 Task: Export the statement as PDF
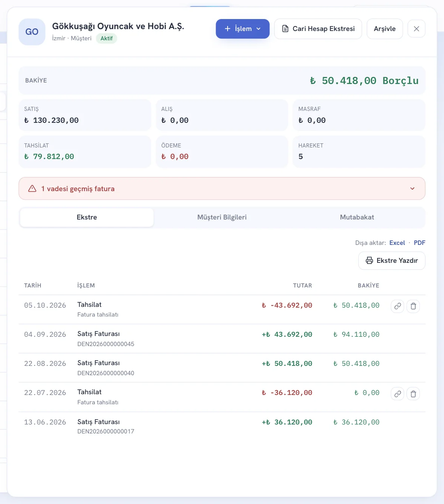coord(419,243)
